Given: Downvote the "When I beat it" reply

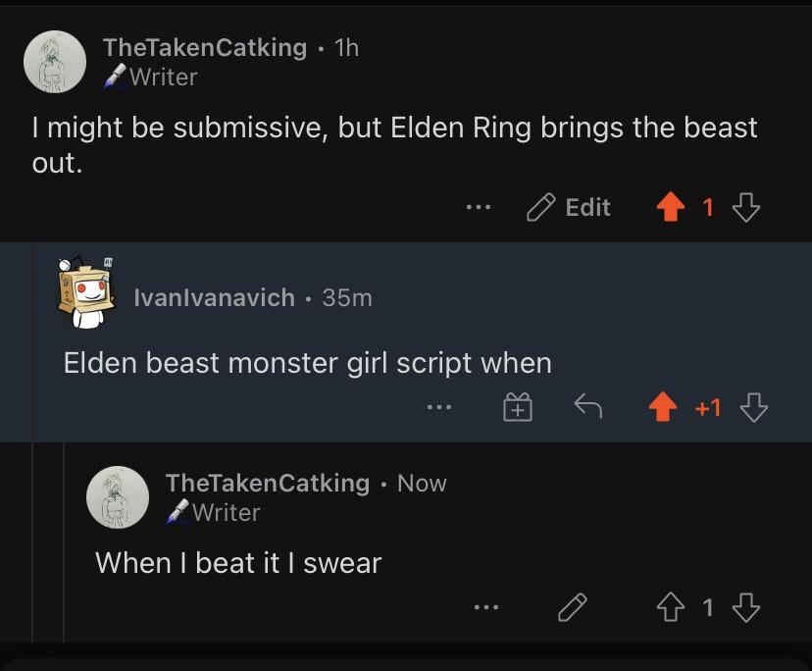Looking at the screenshot, I should 746,609.
